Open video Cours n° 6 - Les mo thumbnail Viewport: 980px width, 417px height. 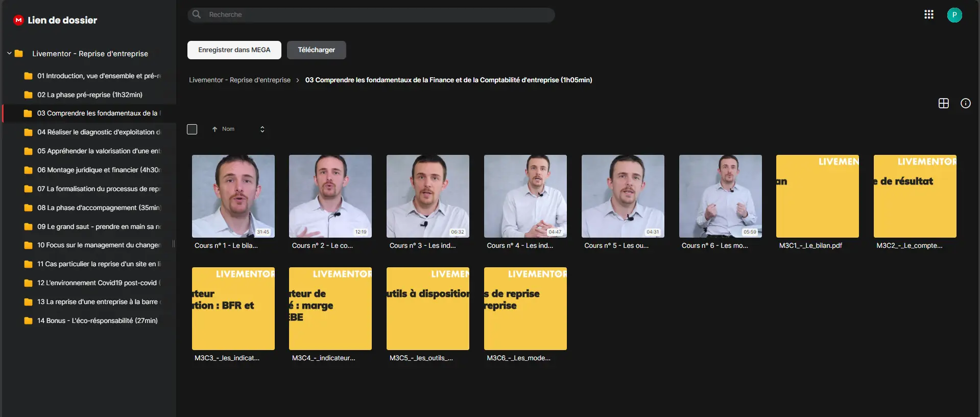coord(721,196)
